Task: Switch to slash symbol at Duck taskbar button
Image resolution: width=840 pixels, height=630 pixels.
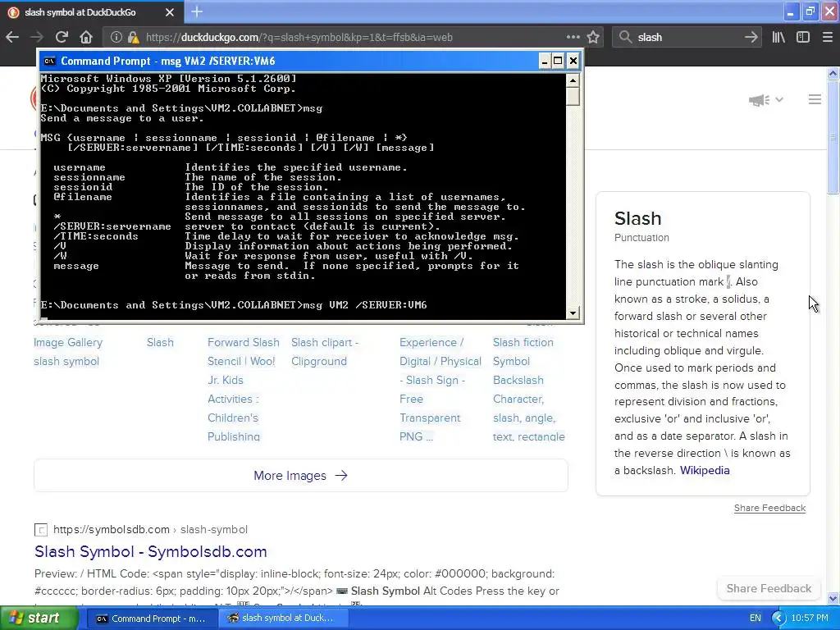Action: click(x=284, y=619)
